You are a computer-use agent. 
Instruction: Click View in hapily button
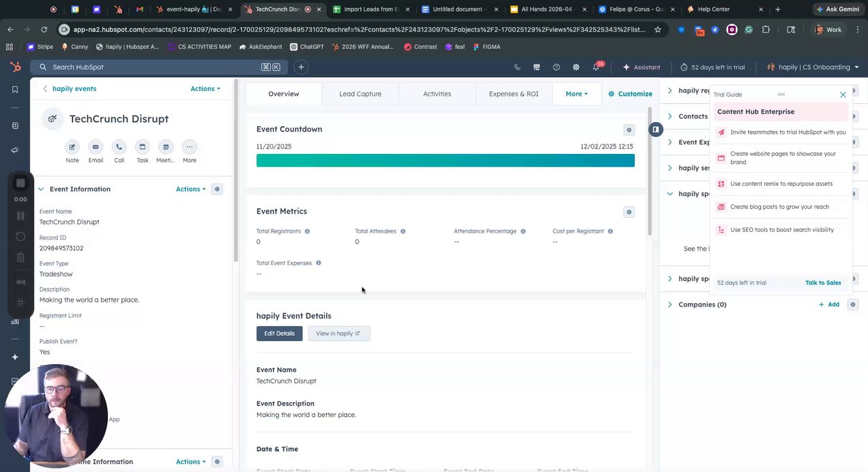coord(338,334)
